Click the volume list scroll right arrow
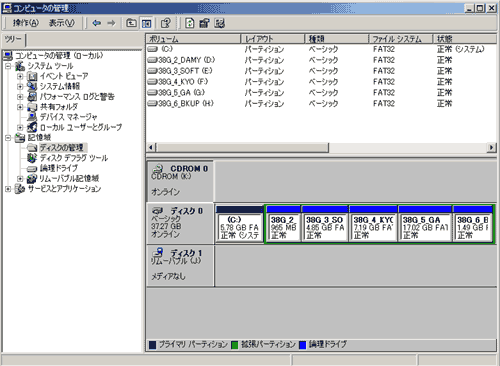 (x=491, y=147)
